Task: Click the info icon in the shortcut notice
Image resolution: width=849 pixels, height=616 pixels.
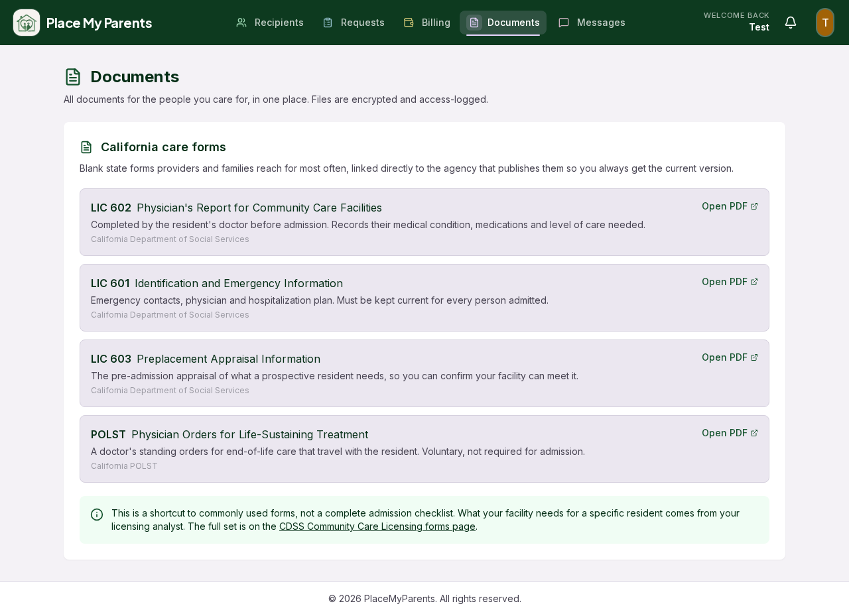Action: (x=97, y=515)
